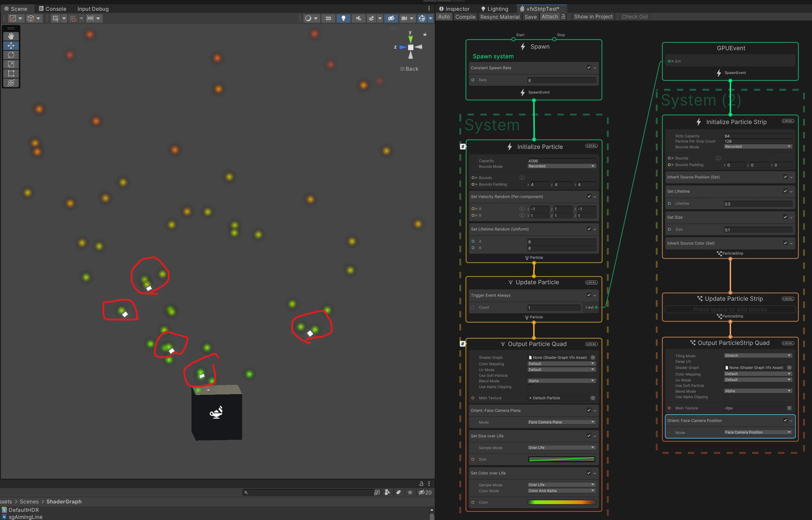Click the Compile button
The width and height of the screenshot is (812, 520).
465,17
